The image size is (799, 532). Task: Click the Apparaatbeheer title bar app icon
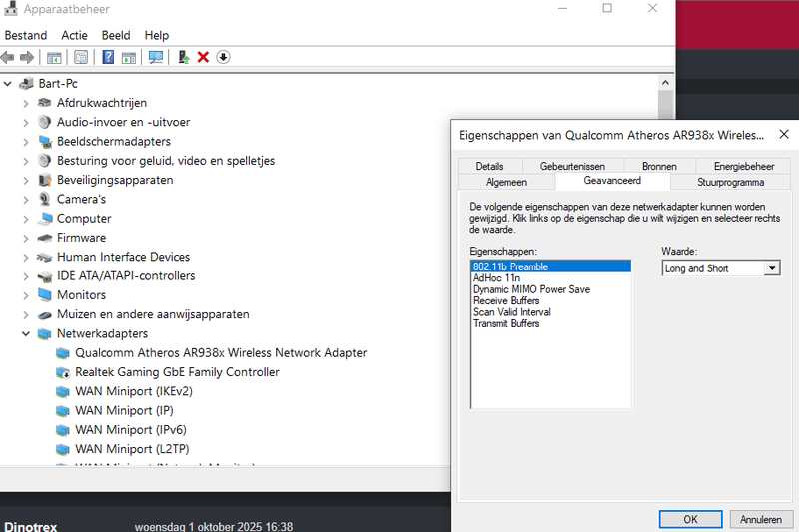[x=10, y=9]
